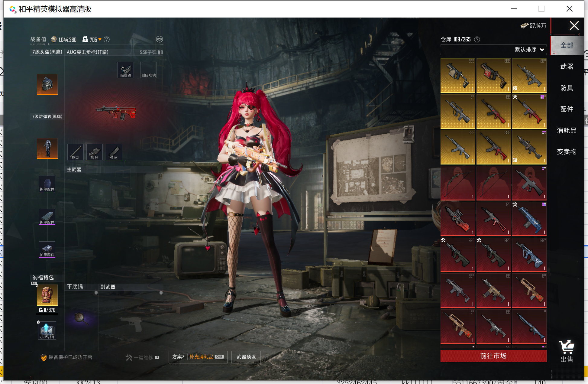Select the 7级防弹衣 body armor icon
Viewport: 588px width, 384px height.
[x=47, y=148]
